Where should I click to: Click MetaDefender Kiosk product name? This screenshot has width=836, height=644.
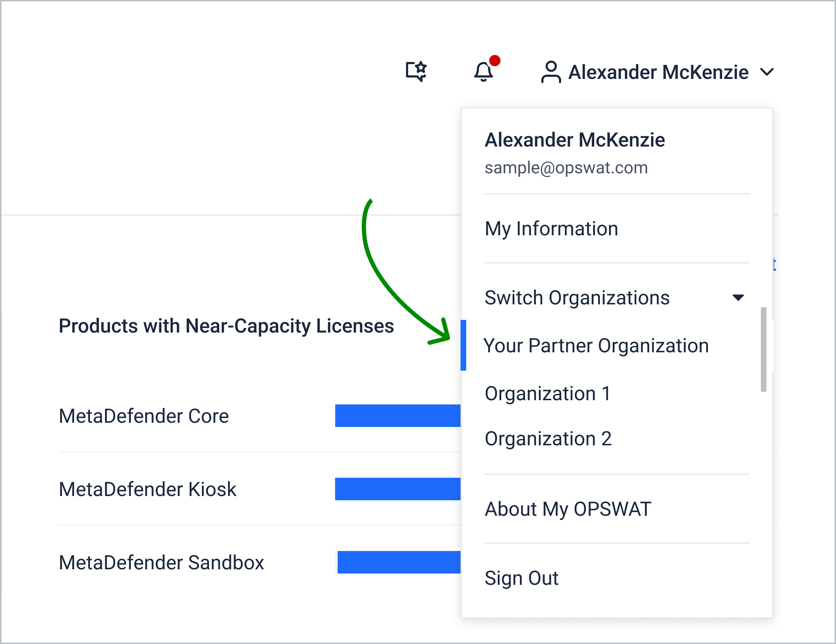point(147,489)
